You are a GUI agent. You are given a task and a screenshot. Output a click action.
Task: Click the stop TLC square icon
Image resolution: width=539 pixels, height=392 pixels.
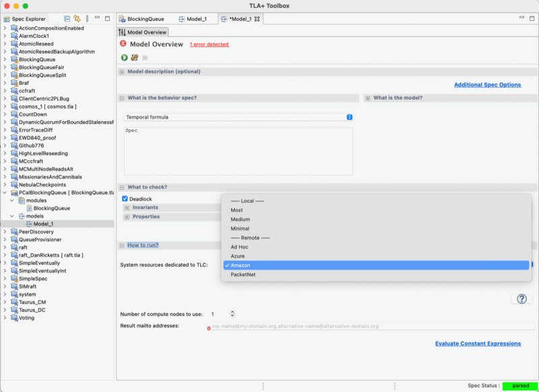pos(145,58)
